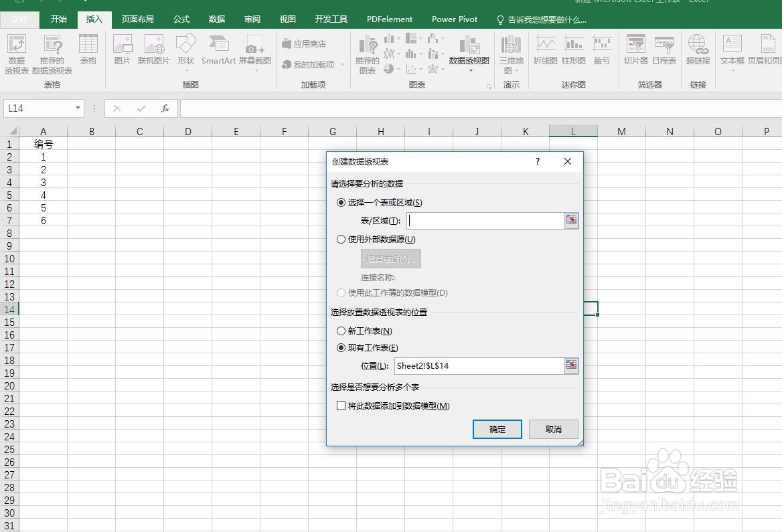This screenshot has height=532, width=782.
Task: Click the waterfall chart icon in Charts group
Action: pos(433,39)
